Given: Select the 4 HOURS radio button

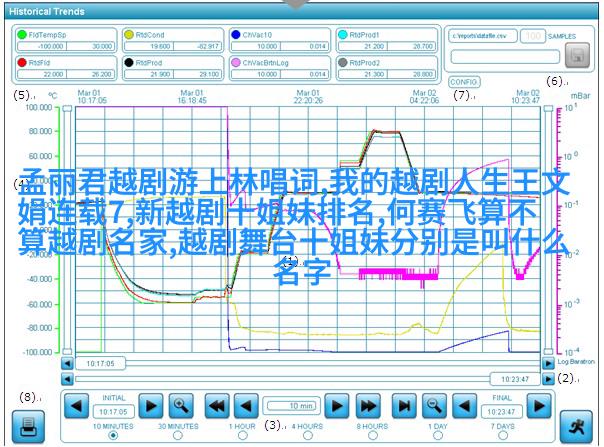Looking at the screenshot, I should pyautogui.click(x=307, y=435).
